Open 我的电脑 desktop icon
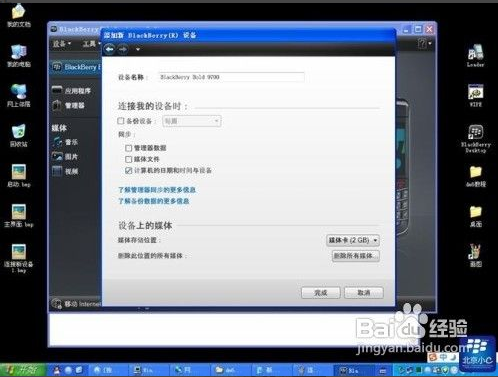The height and width of the screenshot is (377, 498). coord(19,55)
